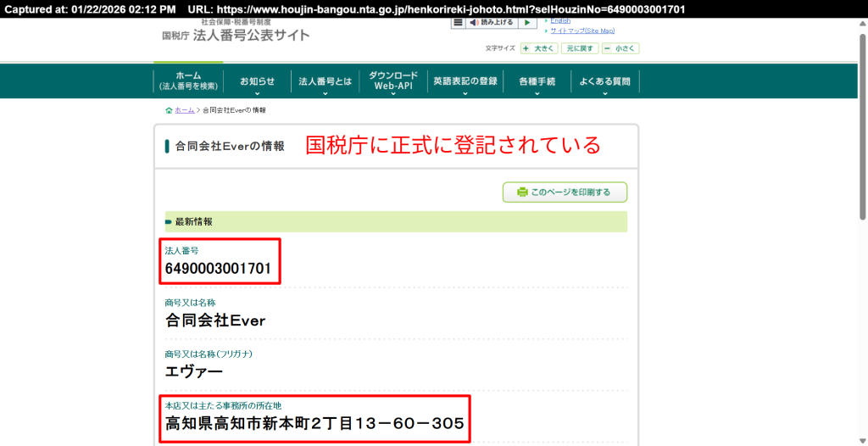Click the ホーム breadcrumb link
This screenshot has height=446, width=868.
[x=184, y=110]
